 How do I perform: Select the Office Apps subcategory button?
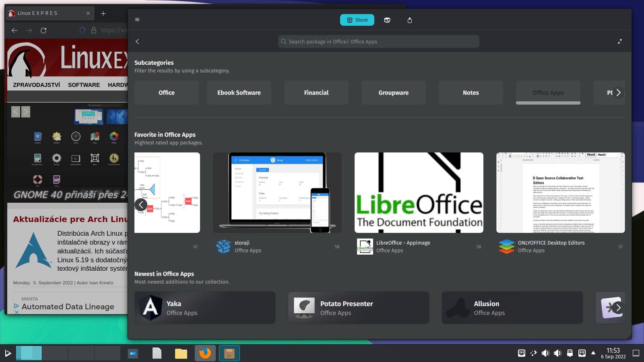548,93
